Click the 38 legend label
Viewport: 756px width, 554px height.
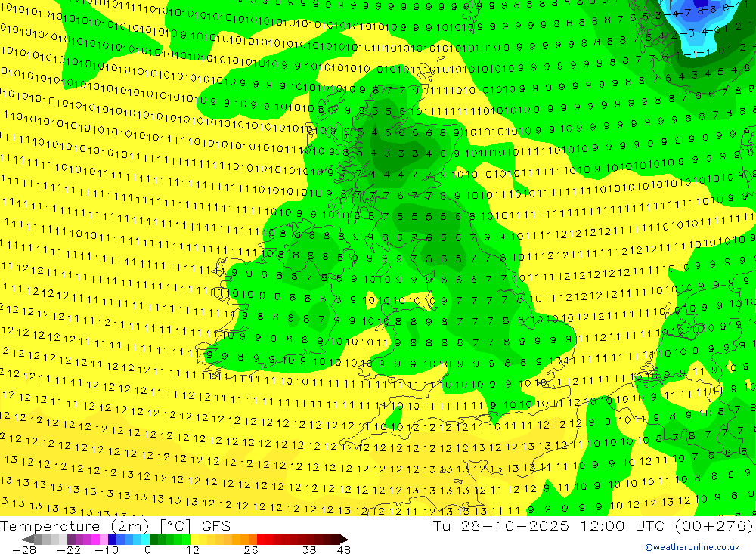coord(308,550)
